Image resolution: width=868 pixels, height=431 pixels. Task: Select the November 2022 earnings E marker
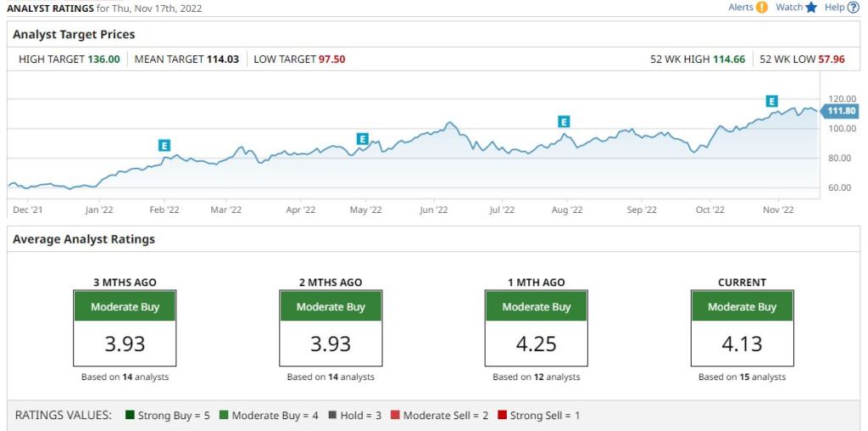pyautogui.click(x=771, y=101)
